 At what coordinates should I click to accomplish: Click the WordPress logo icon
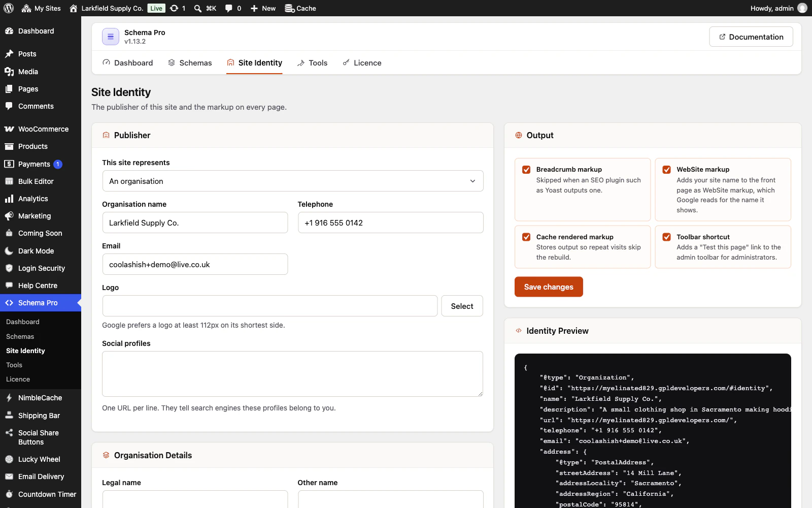point(9,8)
